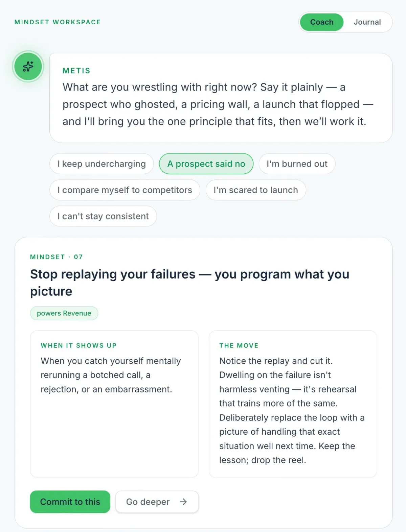Click the Metis sparkle avatar icon

[x=28, y=66]
